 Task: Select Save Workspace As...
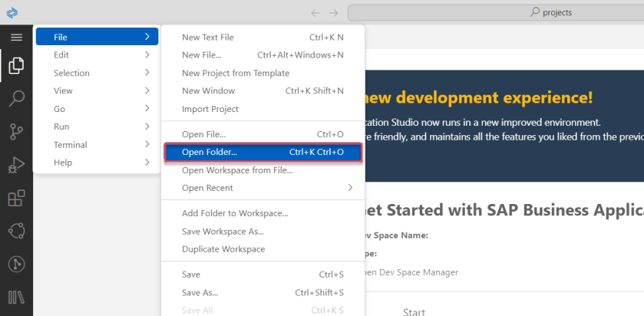click(x=263, y=232)
